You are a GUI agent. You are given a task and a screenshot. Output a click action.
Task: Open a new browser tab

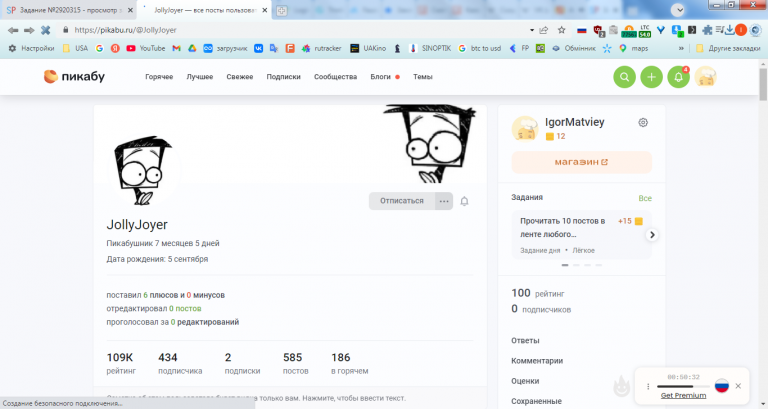click(x=282, y=10)
